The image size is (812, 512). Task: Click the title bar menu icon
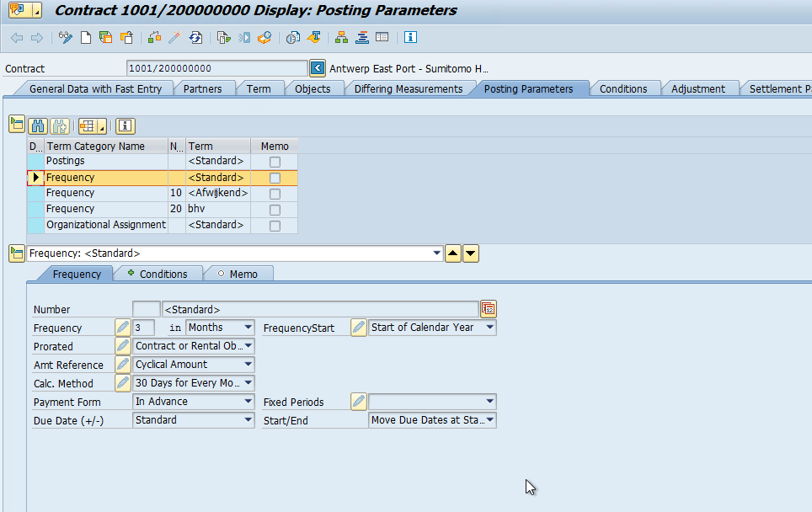pyautogui.click(x=25, y=10)
